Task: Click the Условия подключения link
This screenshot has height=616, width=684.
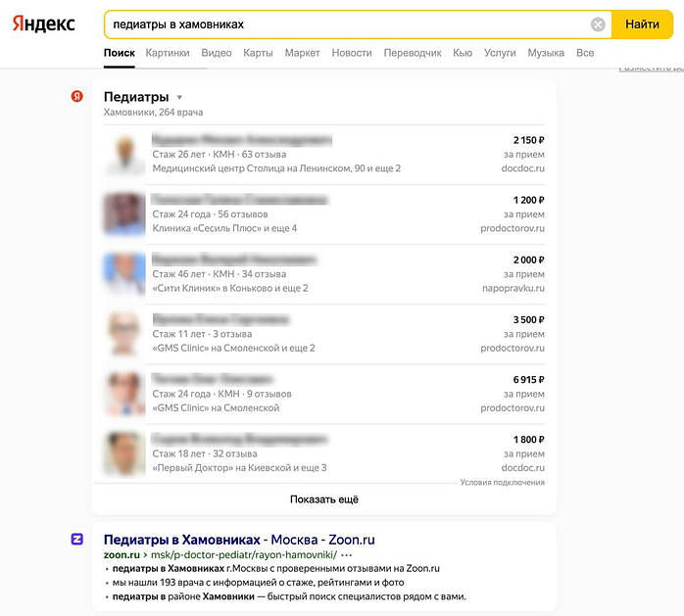Action: [x=503, y=483]
